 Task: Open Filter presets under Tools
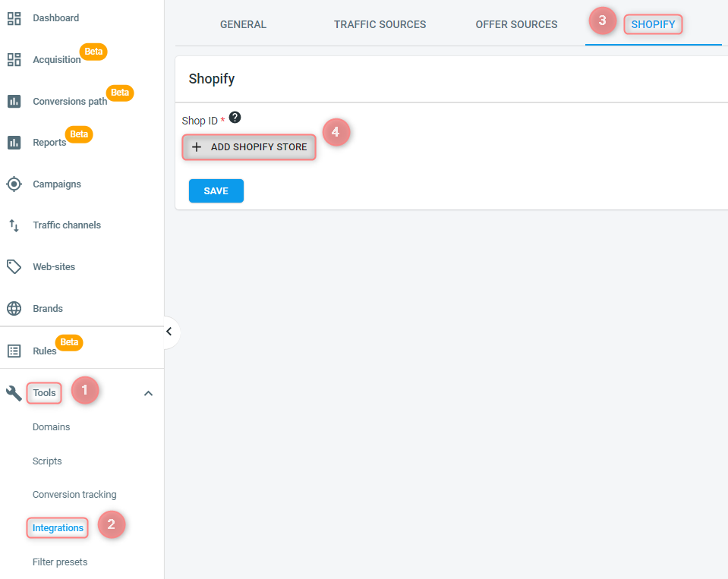(60, 562)
